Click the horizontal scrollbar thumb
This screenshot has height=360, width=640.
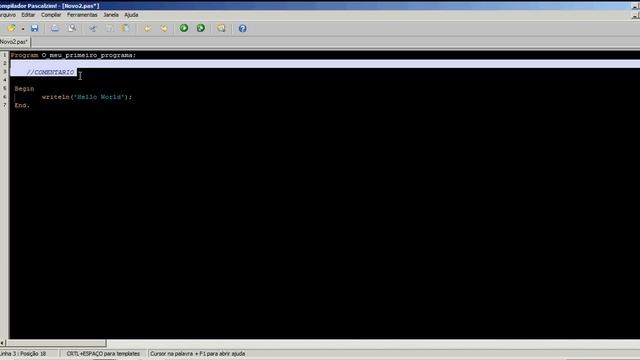pos(56,343)
